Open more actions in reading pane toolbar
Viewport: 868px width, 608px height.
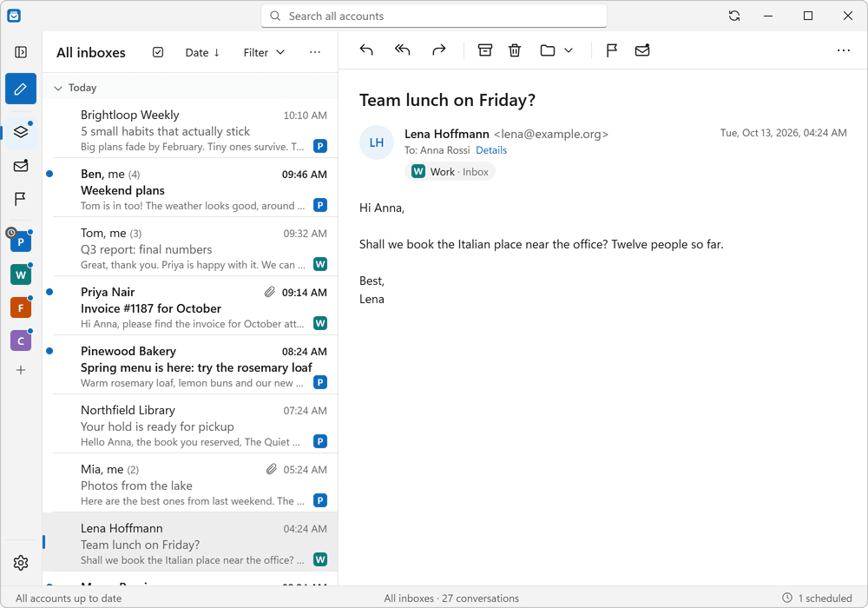click(843, 50)
